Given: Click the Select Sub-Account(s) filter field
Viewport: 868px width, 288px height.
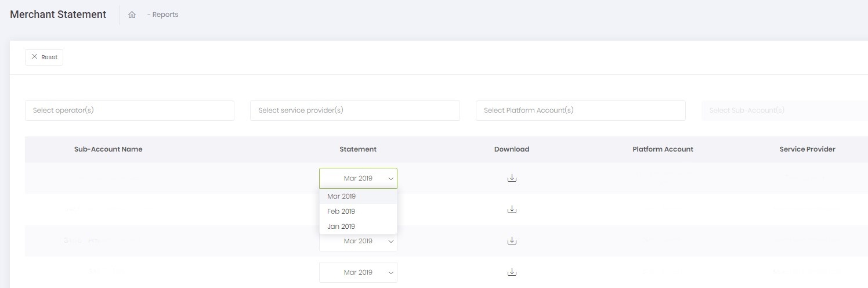Looking at the screenshot, I should click(x=784, y=110).
